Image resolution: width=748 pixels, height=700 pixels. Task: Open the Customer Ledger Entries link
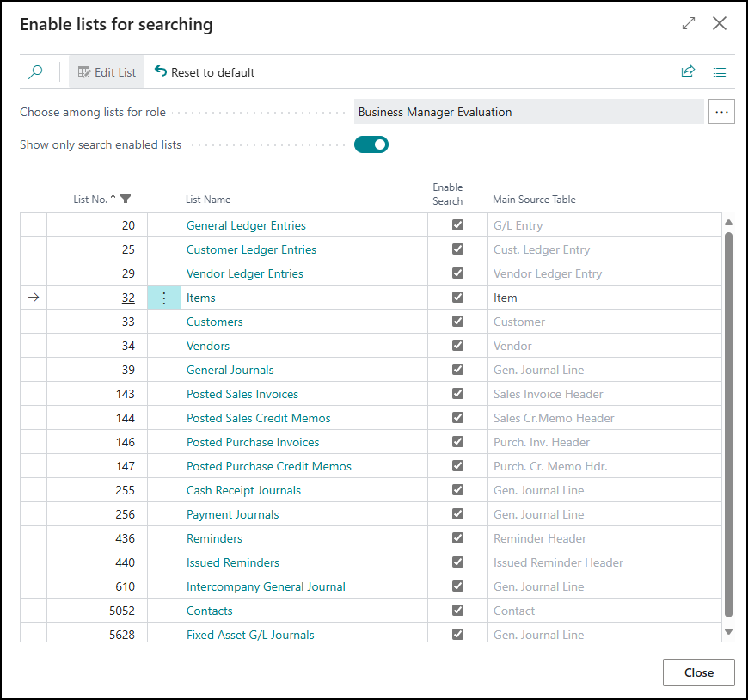251,249
